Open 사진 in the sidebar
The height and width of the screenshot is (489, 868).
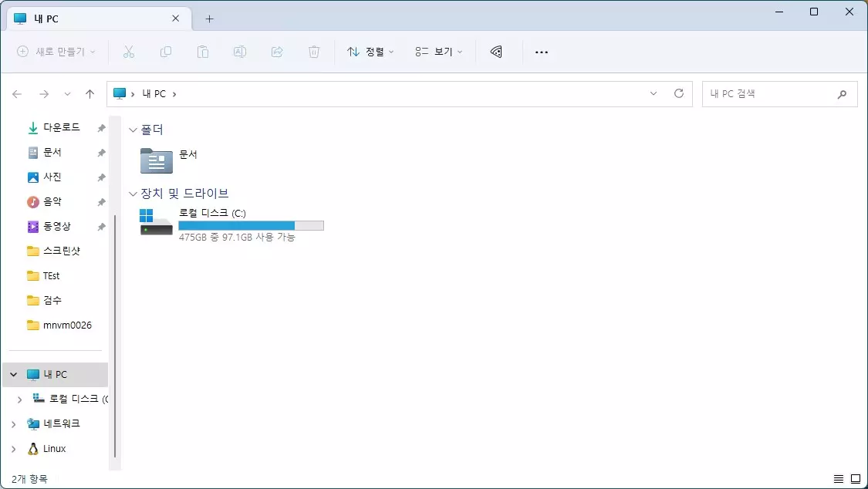point(52,177)
